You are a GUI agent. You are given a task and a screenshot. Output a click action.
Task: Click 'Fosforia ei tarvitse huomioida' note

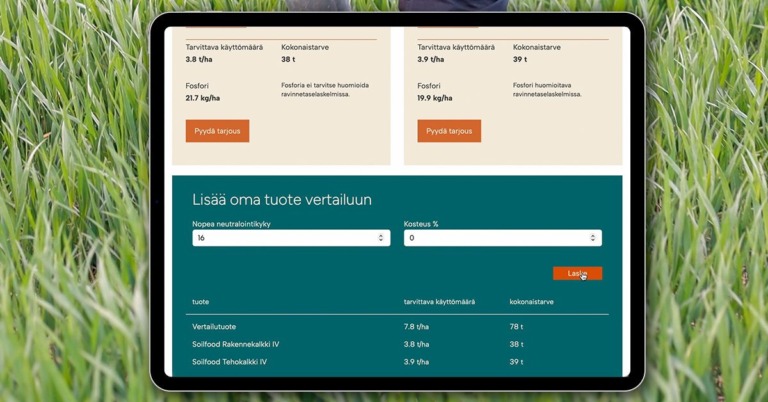(325, 90)
